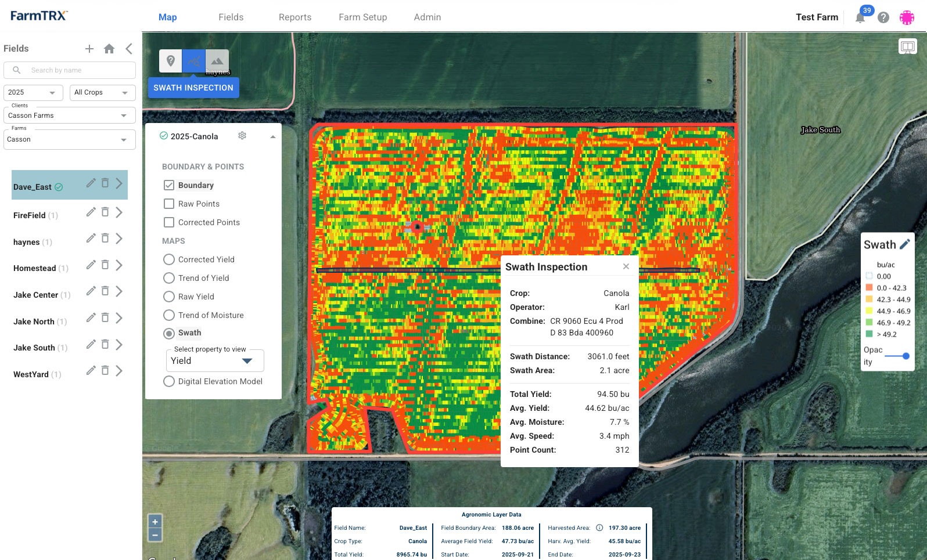Select Digital Elevation Model map
This screenshot has width=927, height=560.
point(169,381)
